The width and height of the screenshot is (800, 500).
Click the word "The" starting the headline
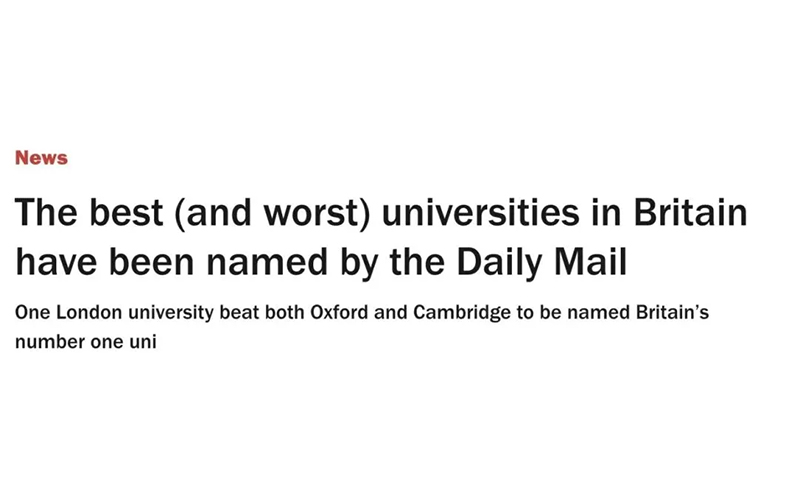[x=45, y=214]
